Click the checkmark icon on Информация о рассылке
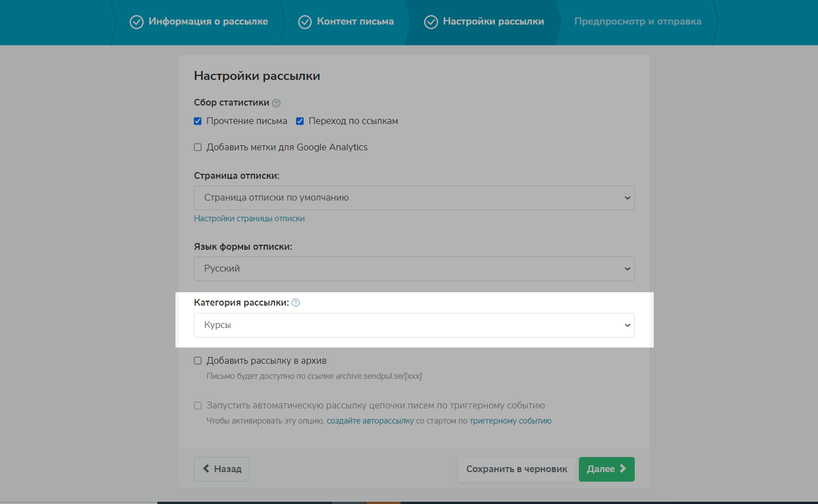This screenshot has height=504, width=818. click(136, 22)
